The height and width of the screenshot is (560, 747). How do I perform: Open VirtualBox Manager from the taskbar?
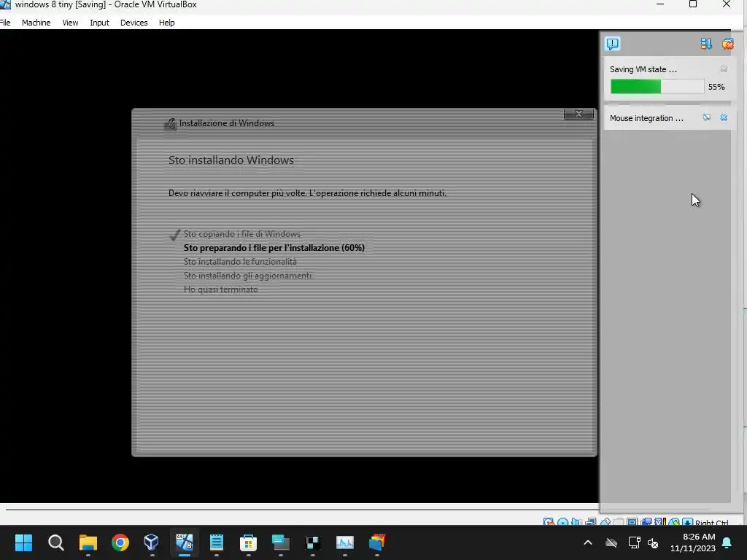pyautogui.click(x=152, y=542)
